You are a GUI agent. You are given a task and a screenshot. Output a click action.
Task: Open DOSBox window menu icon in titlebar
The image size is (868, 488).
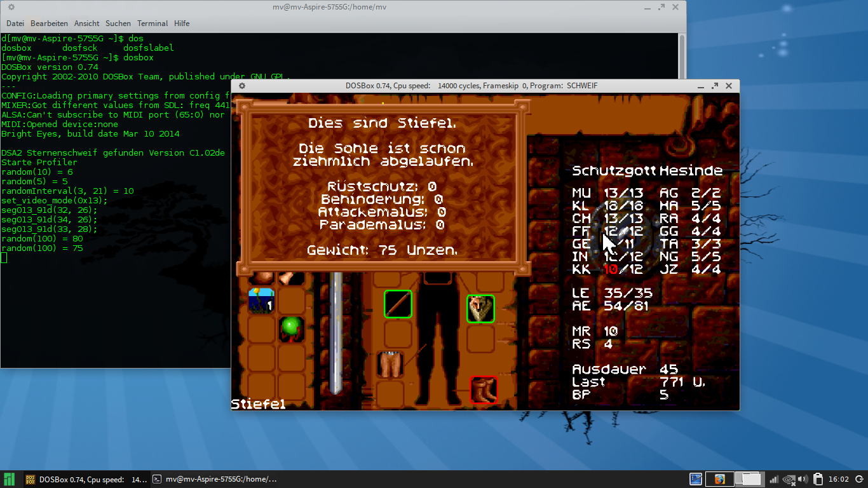point(241,86)
